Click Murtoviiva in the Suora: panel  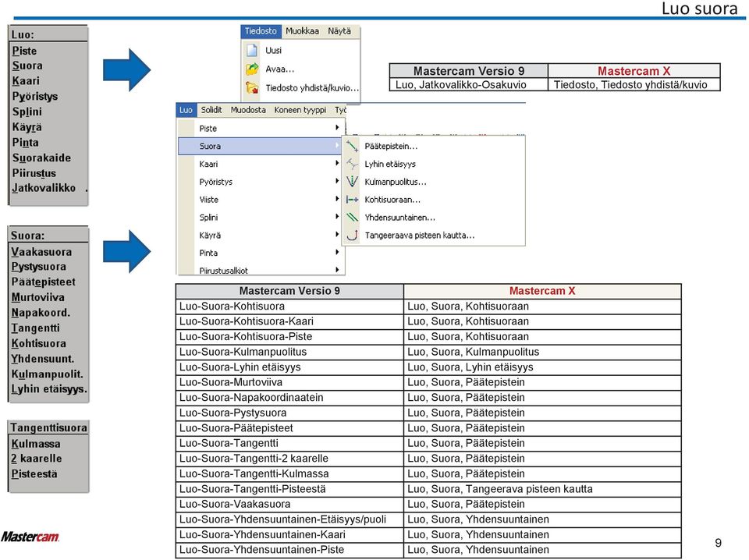(37, 297)
